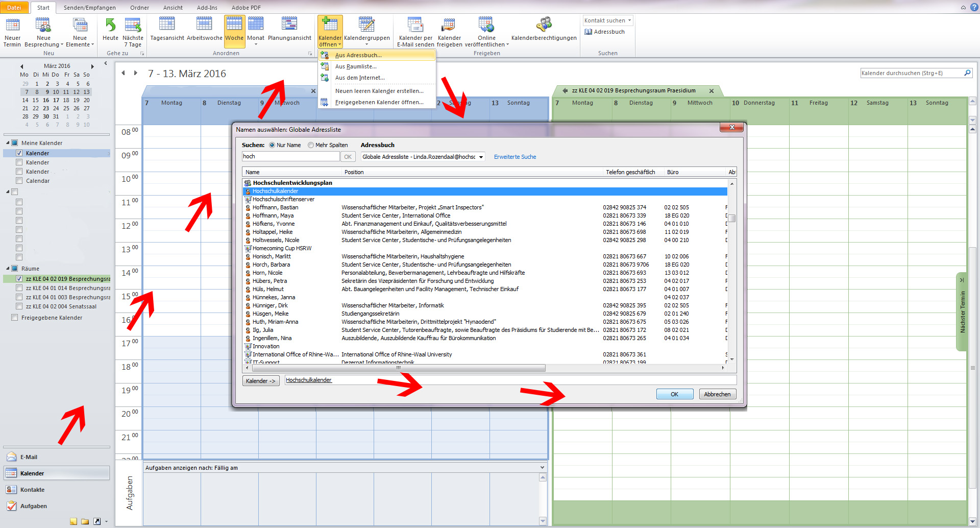980x528 pixels.
Task: Open the Ansicht ribbon tab
Action: pyautogui.click(x=173, y=8)
